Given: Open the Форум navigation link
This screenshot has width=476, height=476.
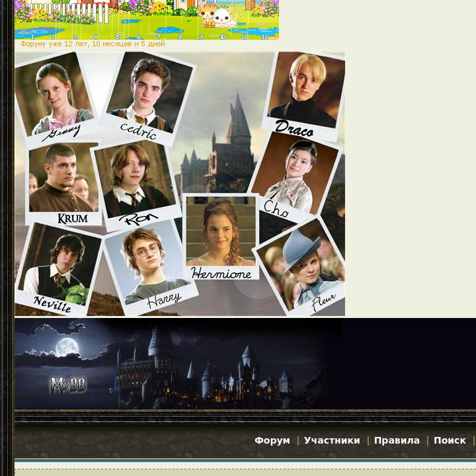Looking at the screenshot, I should click(x=272, y=440).
